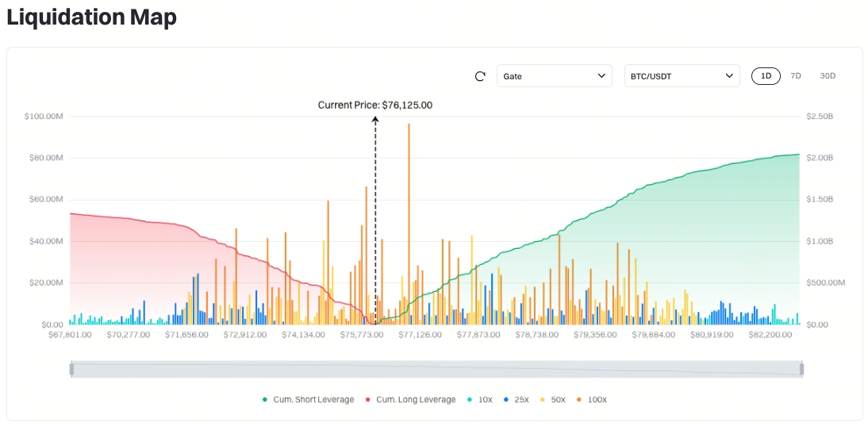Click the $1.50B right axis label
The width and height of the screenshot is (868, 425).
point(819,200)
